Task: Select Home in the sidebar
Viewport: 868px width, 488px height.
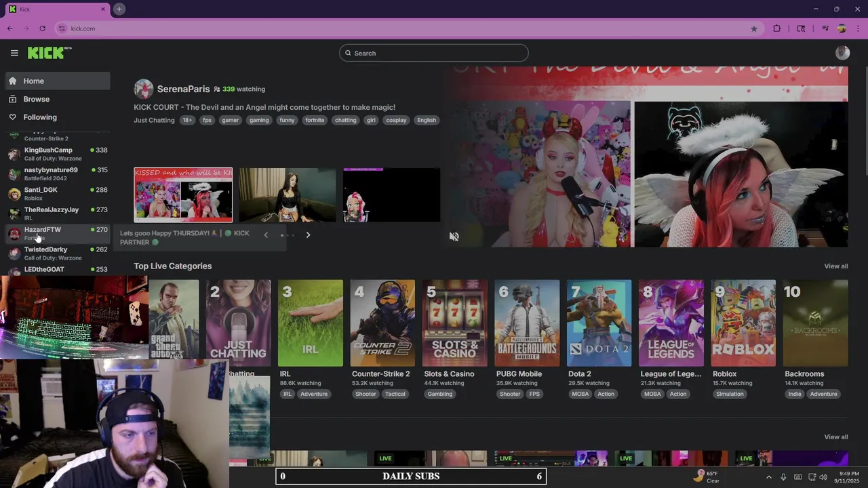Action: click(58, 81)
